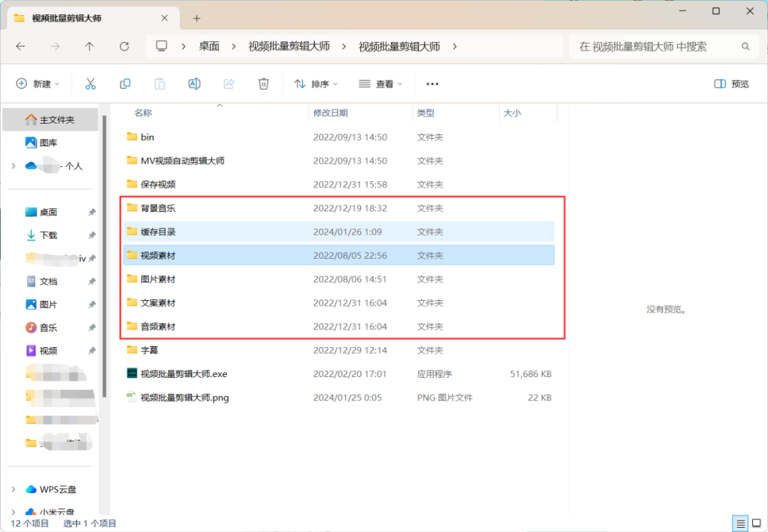The width and height of the screenshot is (768, 532).
Task: Open the 排序 Sort dropdown
Action: [316, 84]
